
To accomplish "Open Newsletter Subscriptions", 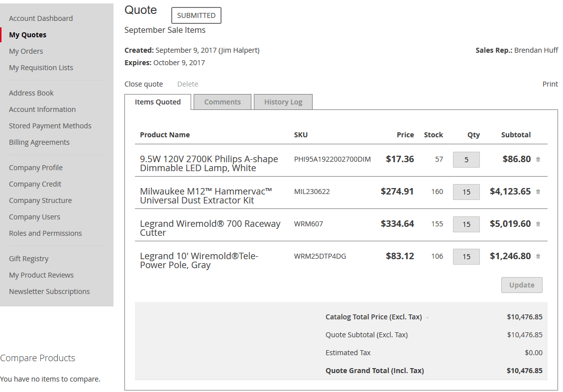I will pyautogui.click(x=50, y=292).
